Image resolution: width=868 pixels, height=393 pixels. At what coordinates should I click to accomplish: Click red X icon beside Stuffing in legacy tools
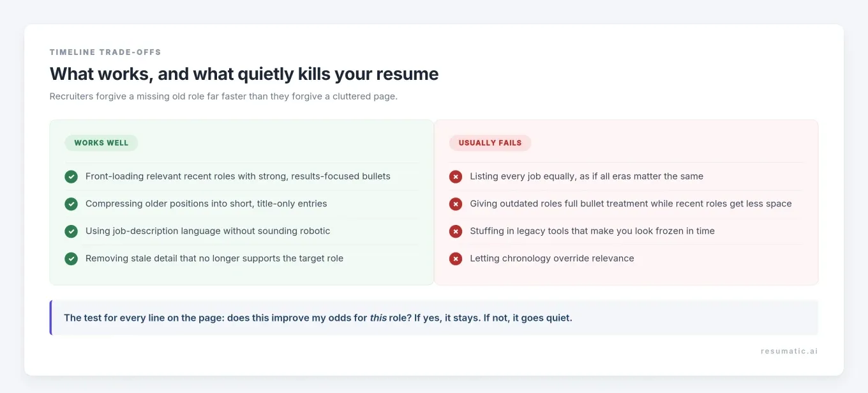pos(456,231)
